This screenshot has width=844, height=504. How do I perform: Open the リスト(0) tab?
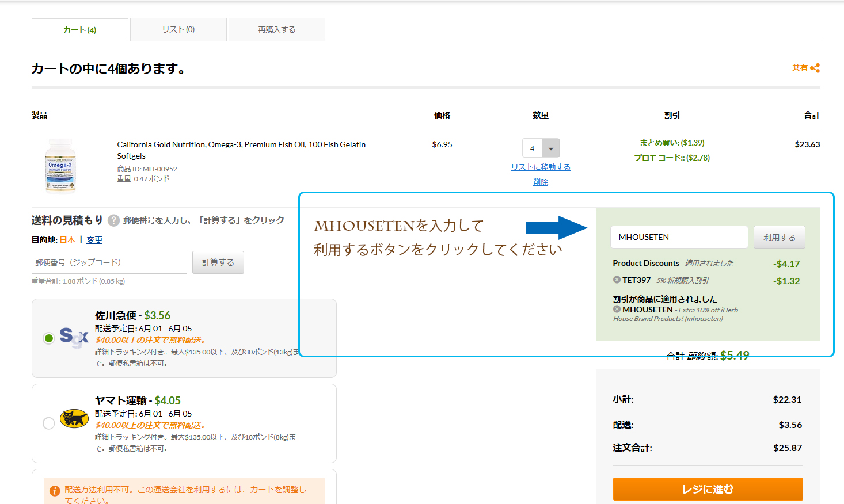[178, 29]
